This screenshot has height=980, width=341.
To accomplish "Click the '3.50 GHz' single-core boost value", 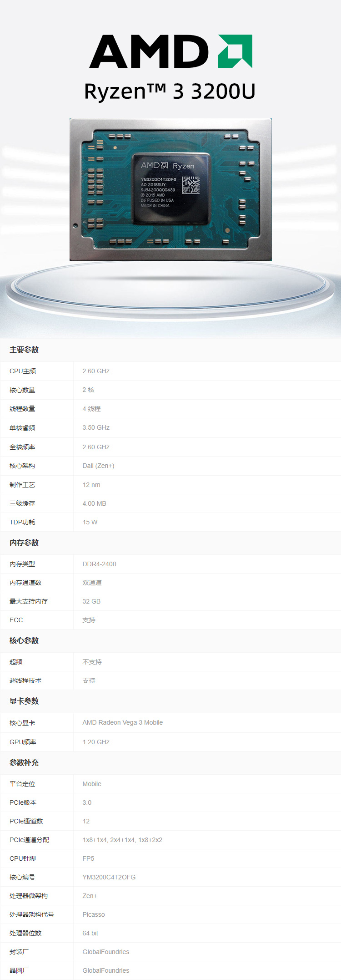I will click(96, 427).
